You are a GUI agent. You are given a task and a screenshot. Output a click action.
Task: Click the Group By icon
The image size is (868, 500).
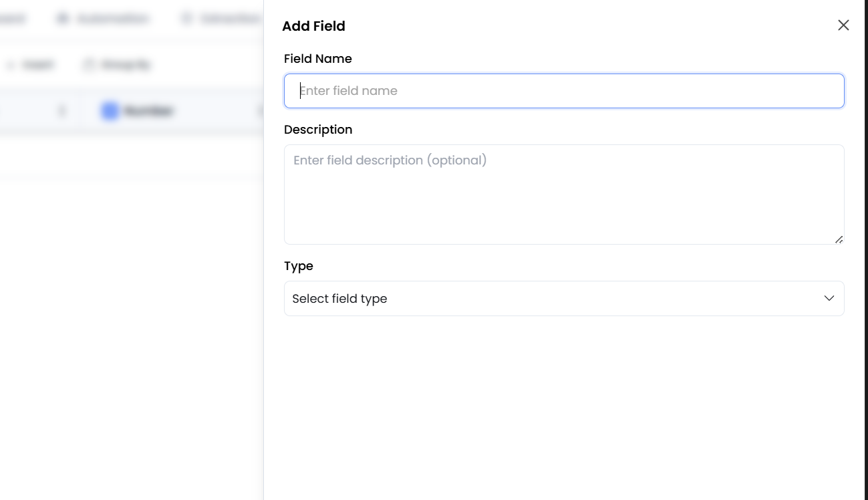pyautogui.click(x=90, y=64)
